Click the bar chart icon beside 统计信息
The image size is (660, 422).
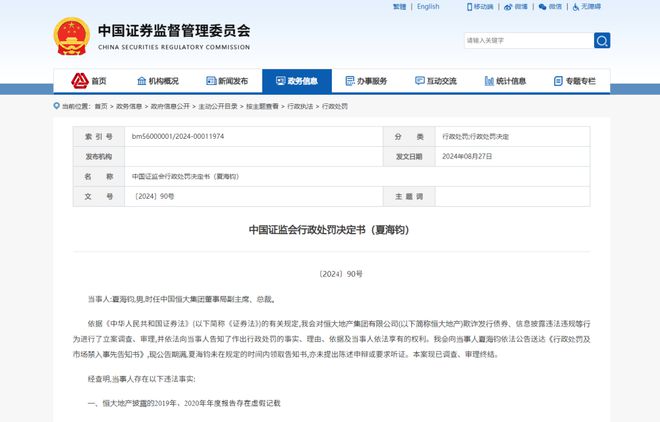[489, 81]
